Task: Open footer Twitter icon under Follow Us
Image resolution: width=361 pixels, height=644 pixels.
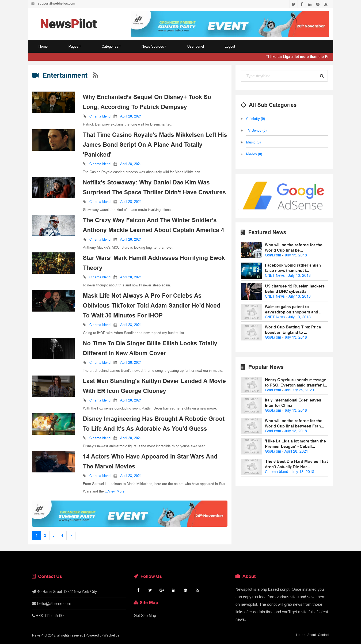Action: click(x=150, y=590)
